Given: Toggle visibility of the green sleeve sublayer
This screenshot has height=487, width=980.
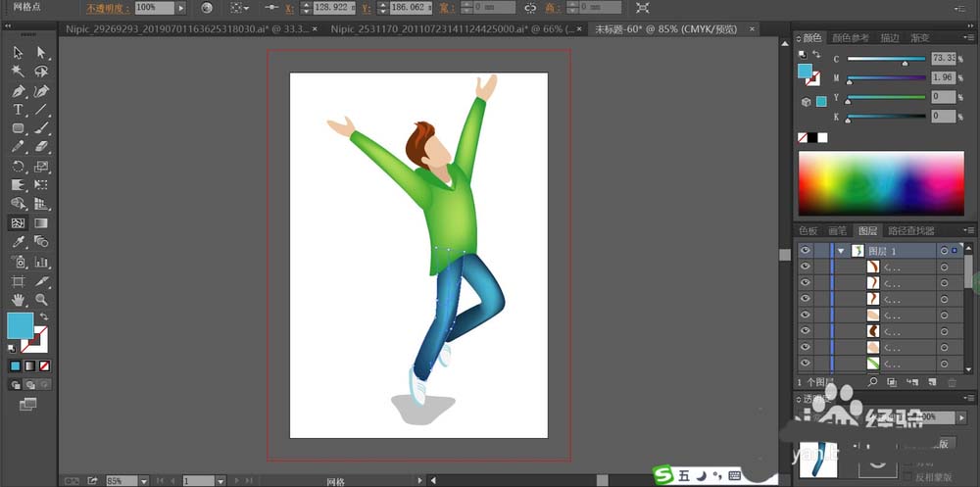Looking at the screenshot, I should pyautogui.click(x=806, y=365).
